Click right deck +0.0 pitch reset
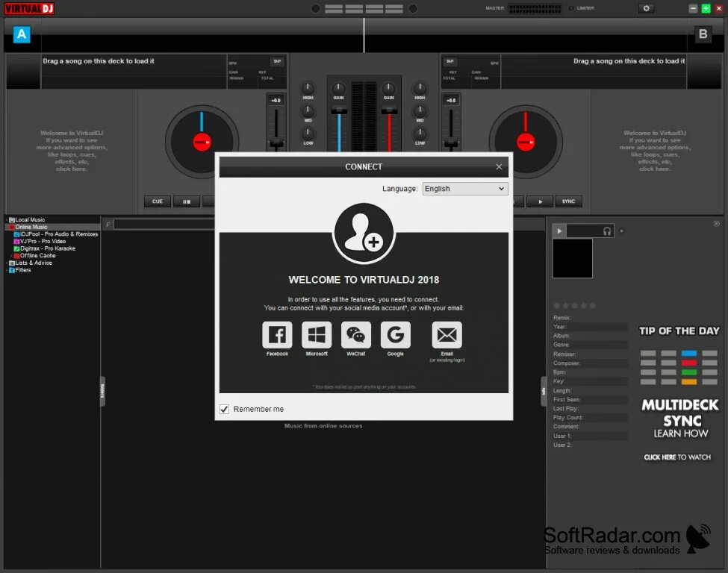 [451, 100]
